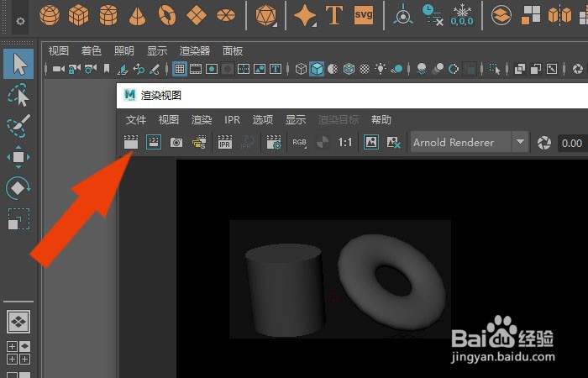The width and height of the screenshot is (588, 378).
Task: Keep the current image in Render View
Action: click(x=371, y=142)
